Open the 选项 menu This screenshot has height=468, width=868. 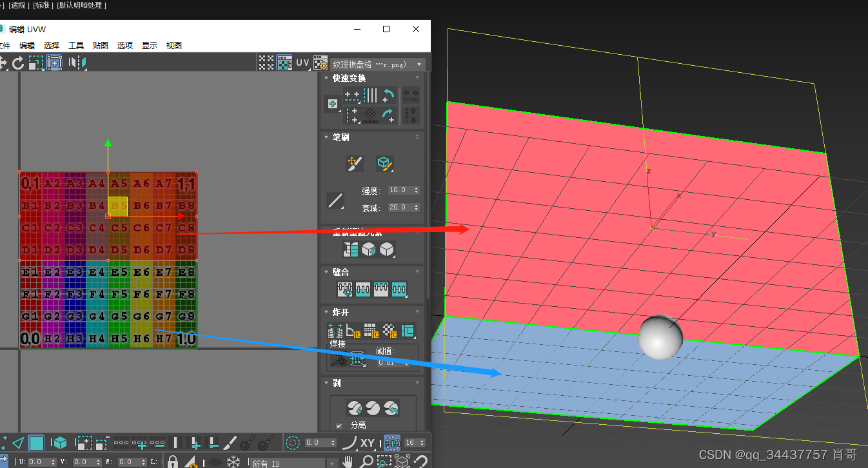click(124, 45)
